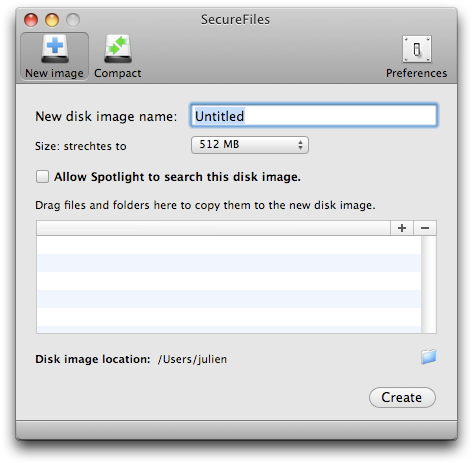The width and height of the screenshot is (473, 463).
Task: Click the blue folder icon to choose location
Action: pos(429,357)
